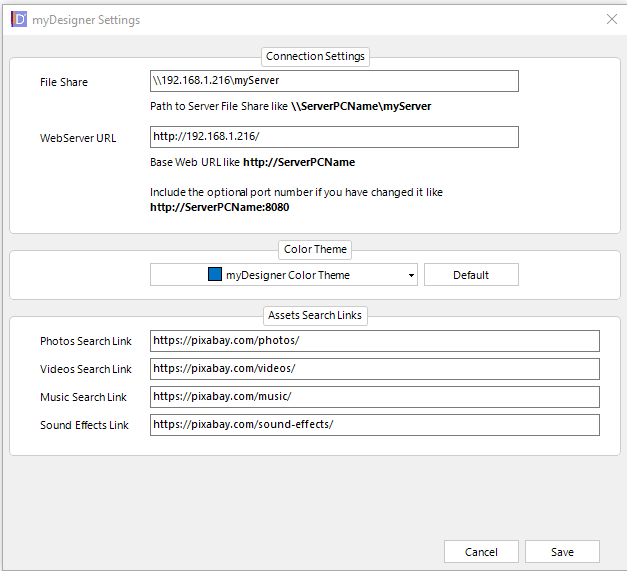This screenshot has width=627, height=571.
Task: Click the File Share path input field
Action: pyautogui.click(x=334, y=81)
